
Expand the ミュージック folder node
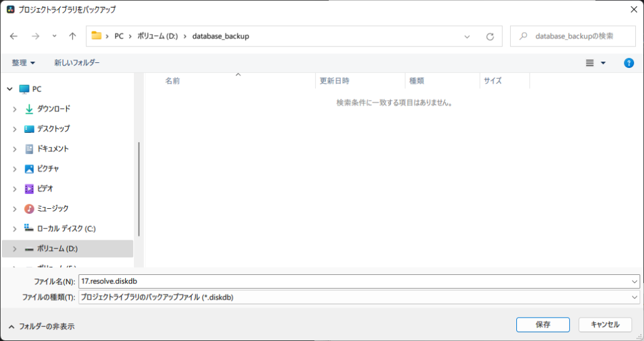tap(15, 209)
